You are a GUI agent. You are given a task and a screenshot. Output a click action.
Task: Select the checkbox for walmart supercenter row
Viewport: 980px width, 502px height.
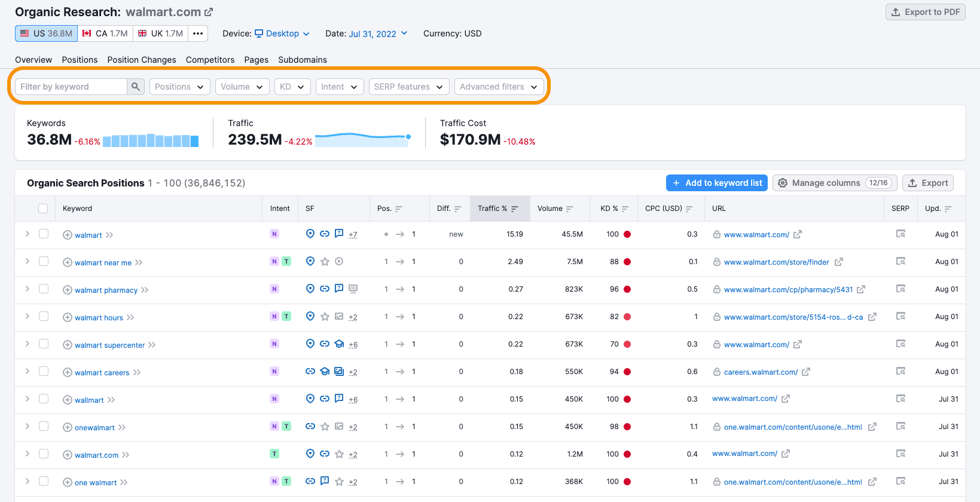coord(44,344)
